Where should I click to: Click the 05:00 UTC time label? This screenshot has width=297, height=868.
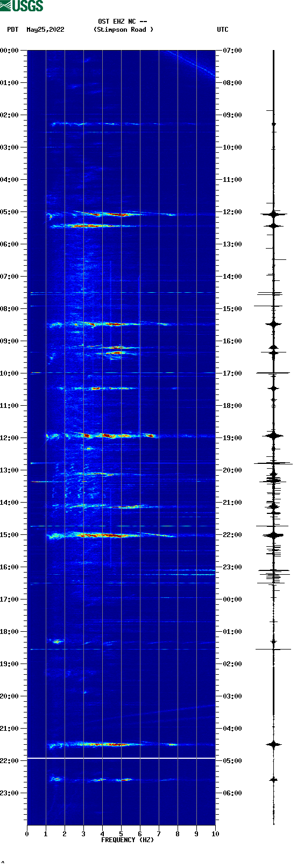click(x=232, y=761)
